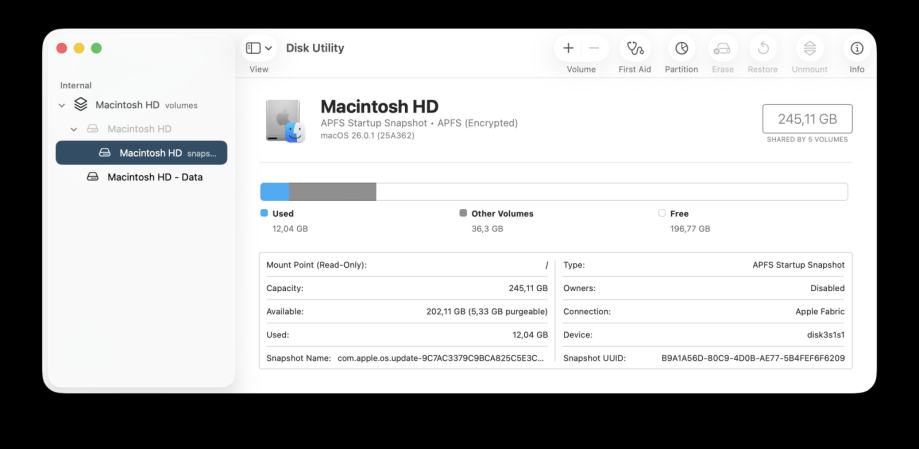Open the View sidebar options dropdown
The height and width of the screenshot is (449, 919).
(268, 48)
